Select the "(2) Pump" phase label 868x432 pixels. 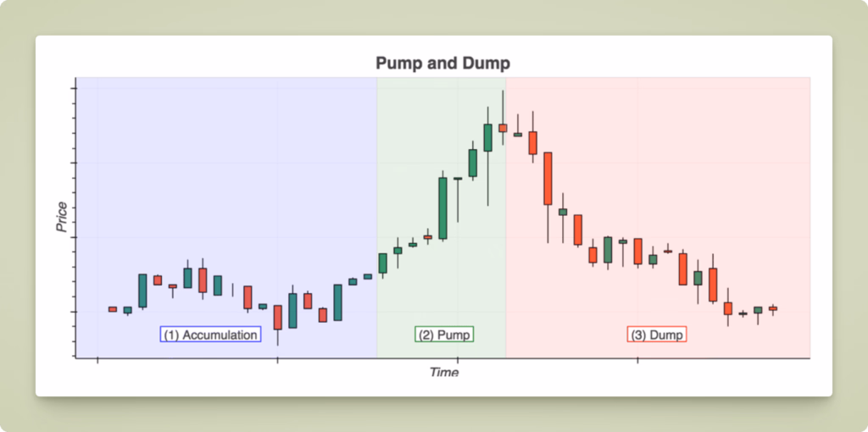pos(444,335)
